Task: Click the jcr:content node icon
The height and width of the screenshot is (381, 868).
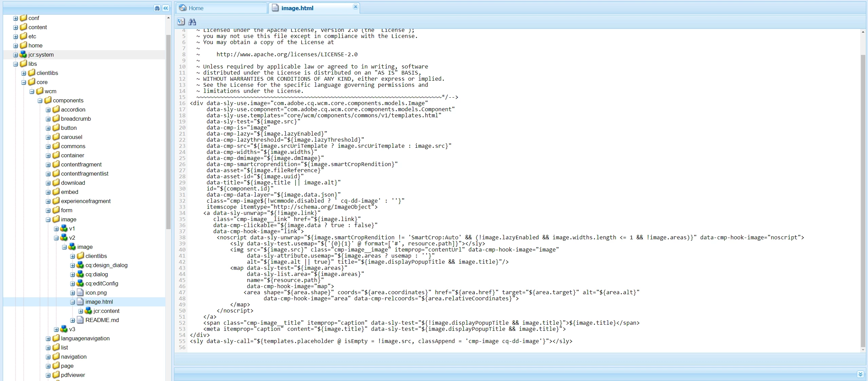Action: [x=88, y=311]
